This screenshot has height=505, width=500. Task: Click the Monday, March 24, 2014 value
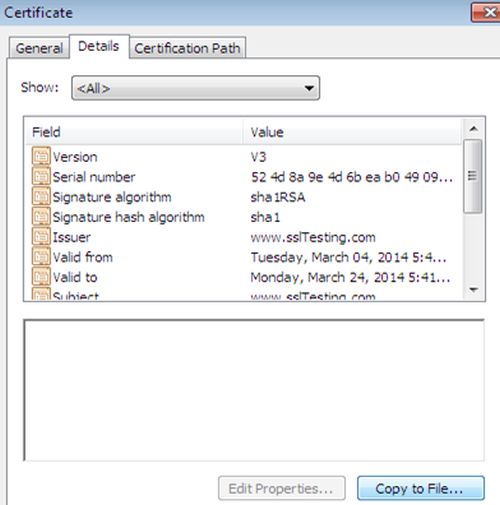350,277
